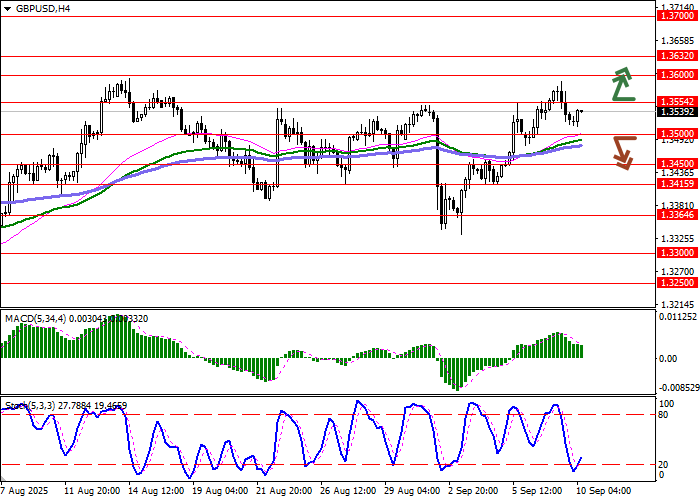Click the '5 Sep 12:00' time label

pyautogui.click(x=538, y=491)
